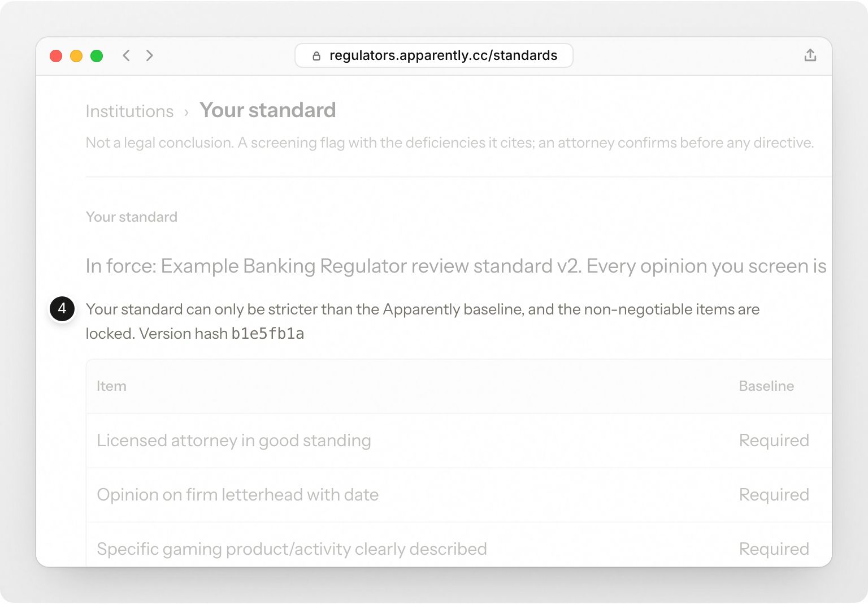Click the 'Item' column header
The image size is (868, 604).
[x=111, y=386]
